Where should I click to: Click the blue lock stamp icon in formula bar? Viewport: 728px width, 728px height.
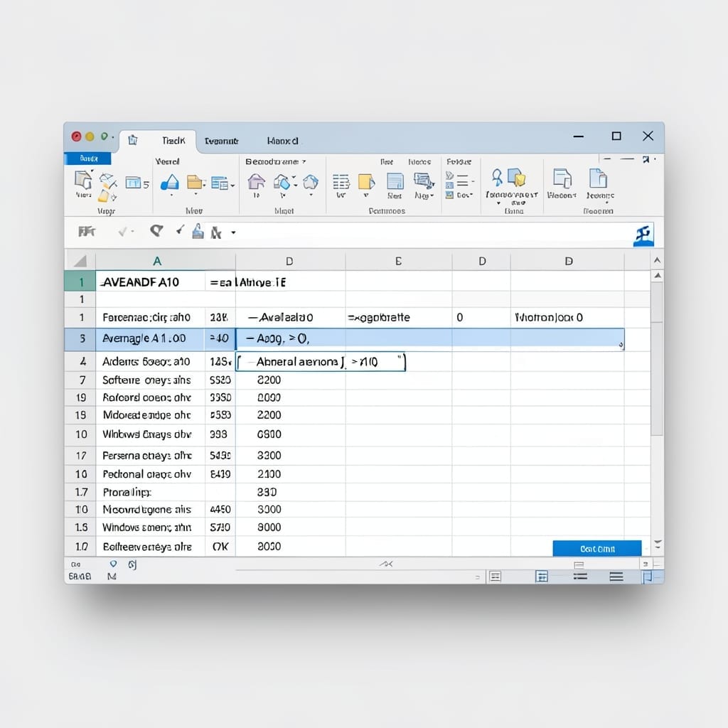pos(198,231)
